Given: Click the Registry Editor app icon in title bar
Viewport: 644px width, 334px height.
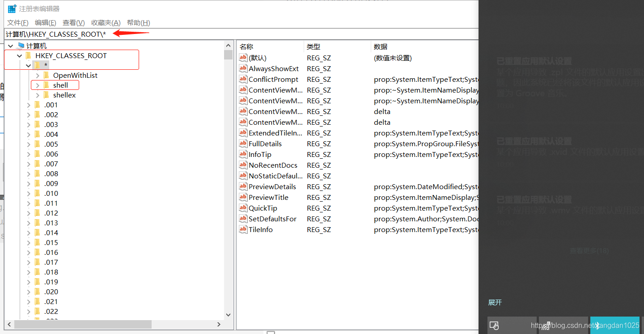Looking at the screenshot, I should 12,9.
